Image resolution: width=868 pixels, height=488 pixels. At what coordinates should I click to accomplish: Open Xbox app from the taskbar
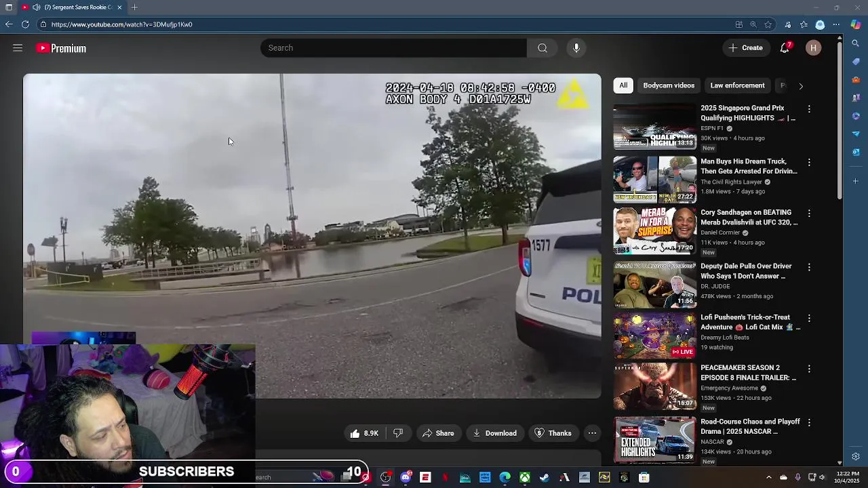click(x=525, y=478)
